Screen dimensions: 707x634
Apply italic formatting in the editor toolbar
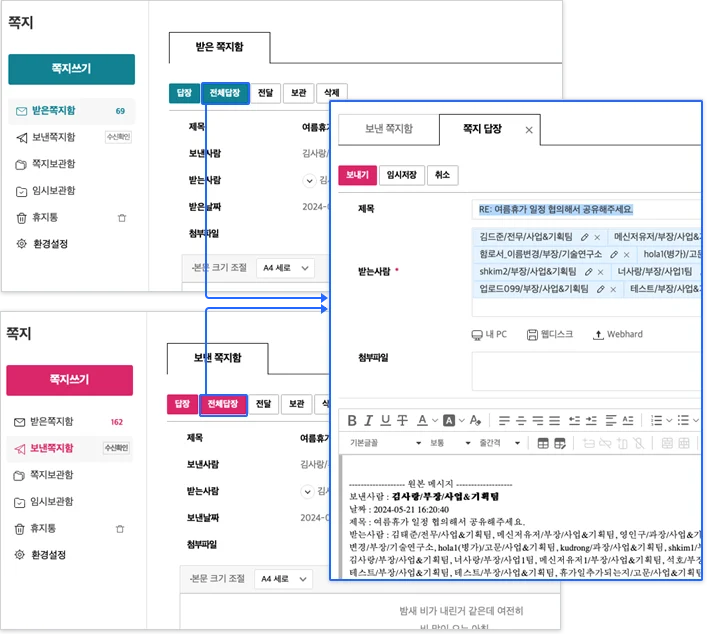pos(369,420)
